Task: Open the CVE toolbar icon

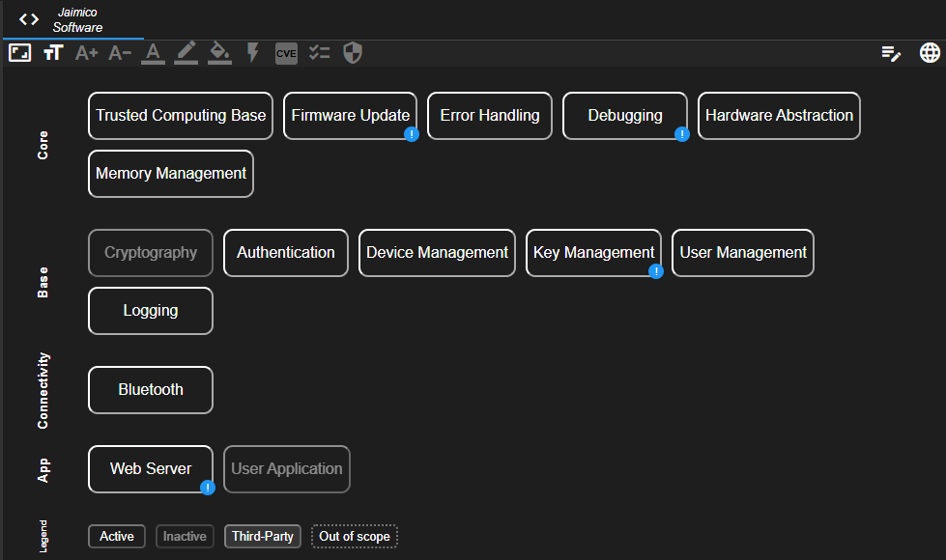Action: click(286, 53)
